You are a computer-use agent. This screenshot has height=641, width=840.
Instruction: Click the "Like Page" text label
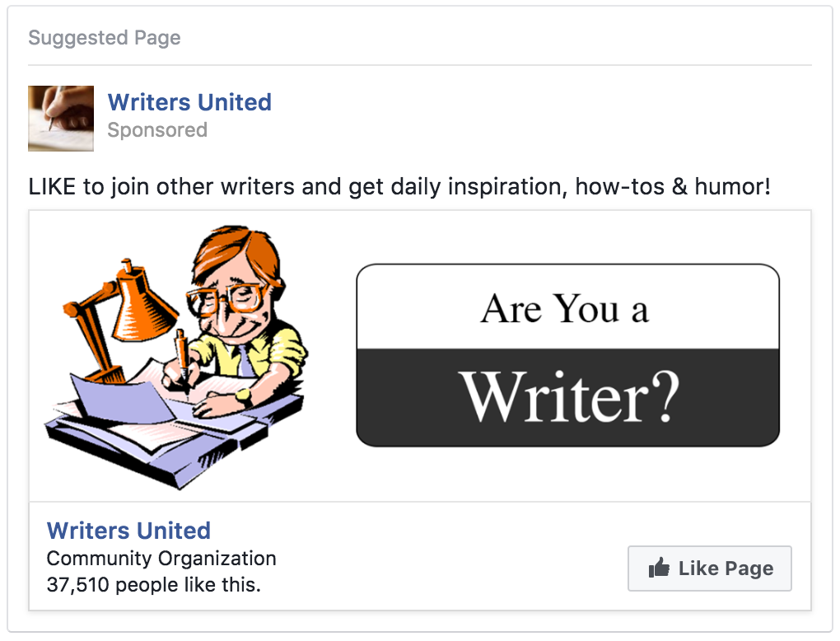click(726, 568)
